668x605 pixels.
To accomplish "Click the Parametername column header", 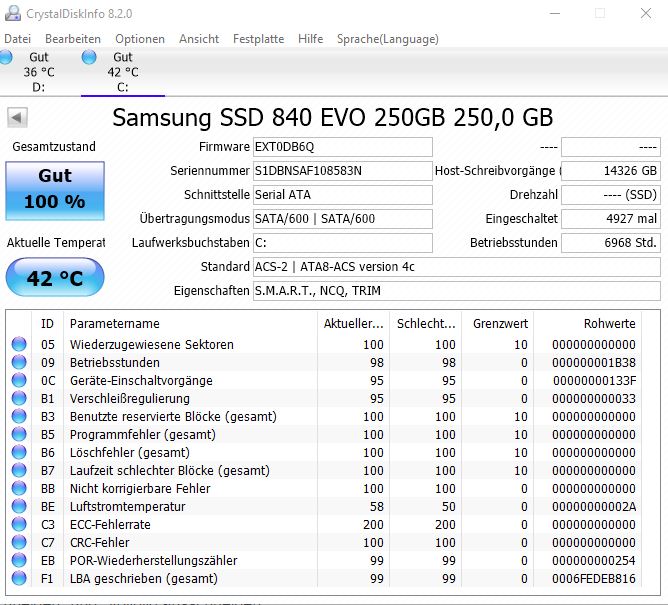I will click(190, 323).
